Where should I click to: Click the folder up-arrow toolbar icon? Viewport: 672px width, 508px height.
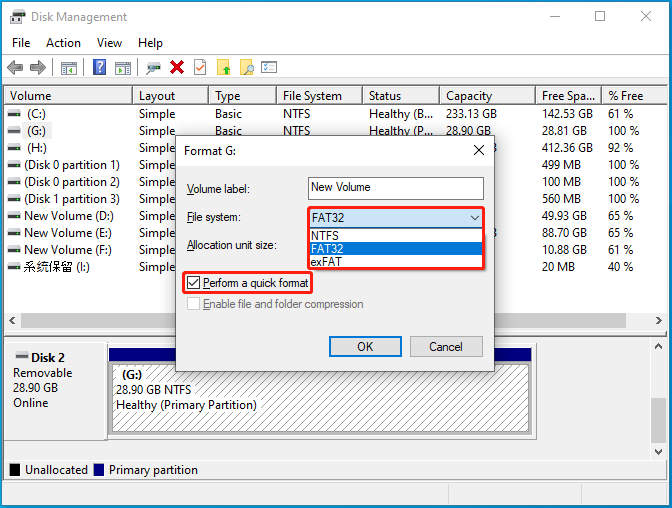point(224,67)
